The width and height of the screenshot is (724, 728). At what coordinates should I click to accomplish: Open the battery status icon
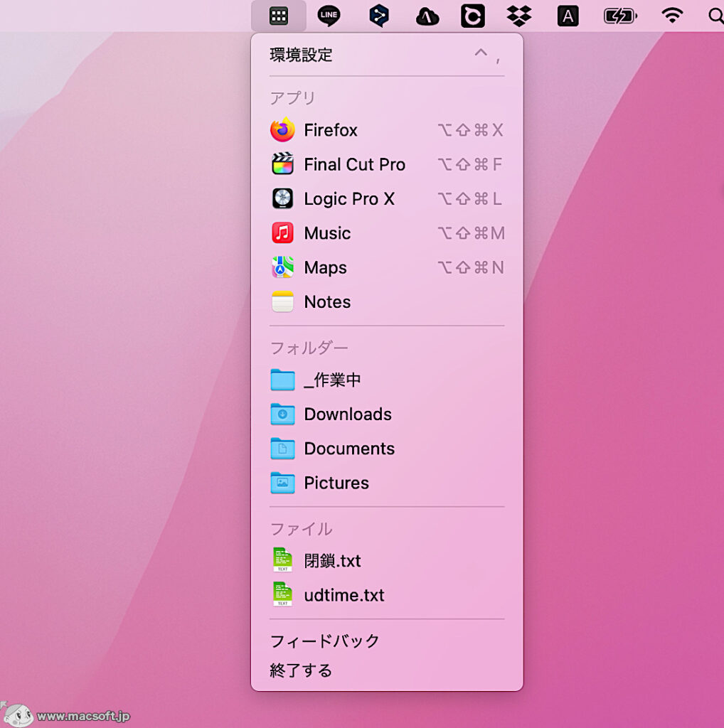click(620, 16)
